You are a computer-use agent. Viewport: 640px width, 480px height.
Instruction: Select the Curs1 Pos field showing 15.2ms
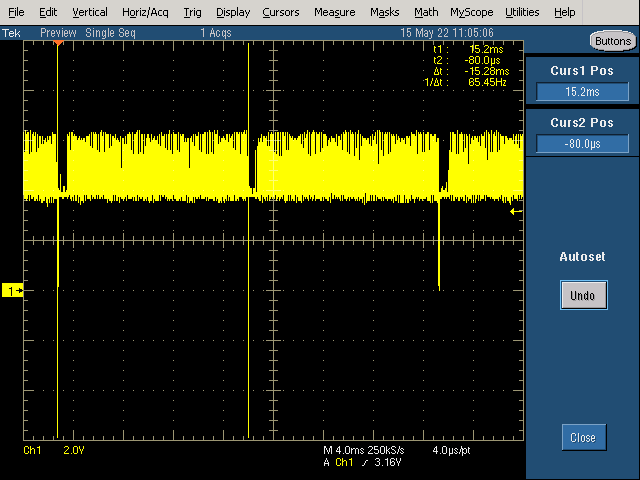tap(582, 91)
